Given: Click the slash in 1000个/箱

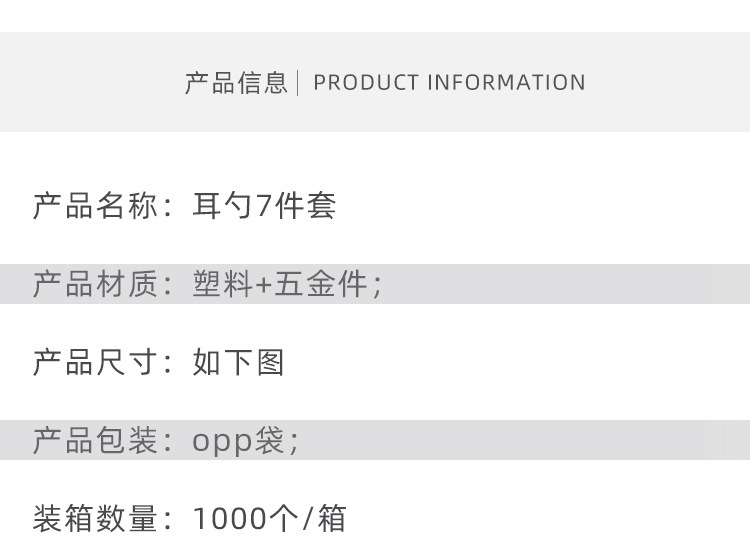Looking at the screenshot, I should [x=308, y=520].
